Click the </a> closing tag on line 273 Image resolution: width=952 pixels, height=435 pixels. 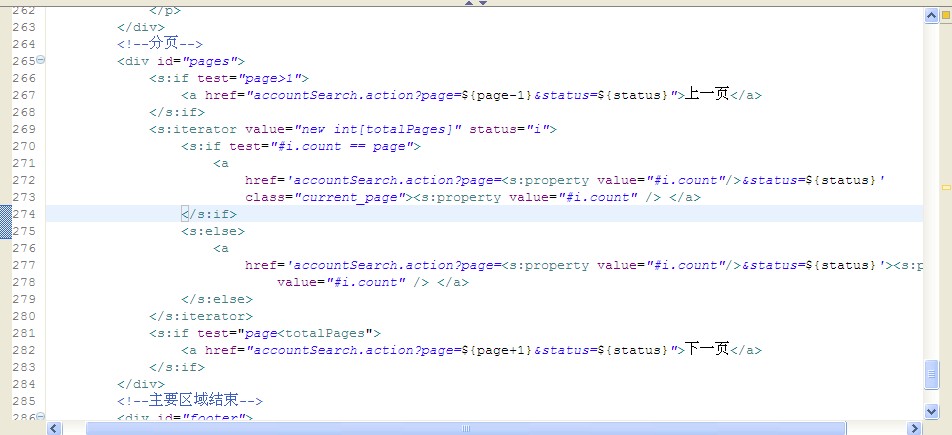[x=685, y=197]
